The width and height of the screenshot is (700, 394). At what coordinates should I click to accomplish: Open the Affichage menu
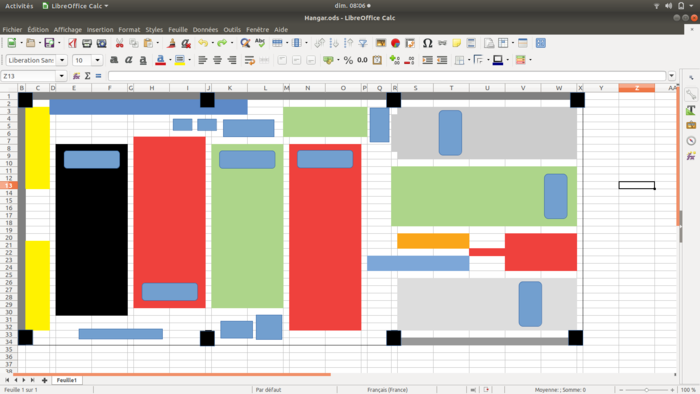[x=67, y=29]
